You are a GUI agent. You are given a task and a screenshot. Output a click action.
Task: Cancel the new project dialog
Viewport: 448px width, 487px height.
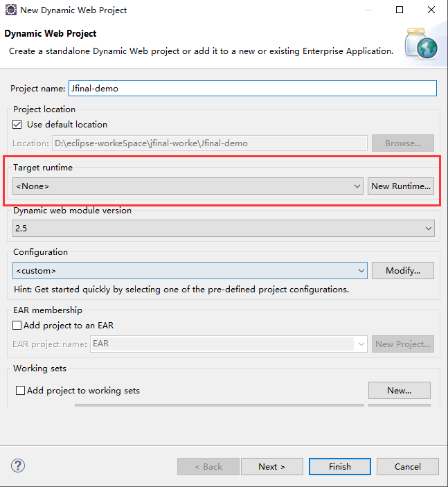pos(408,466)
